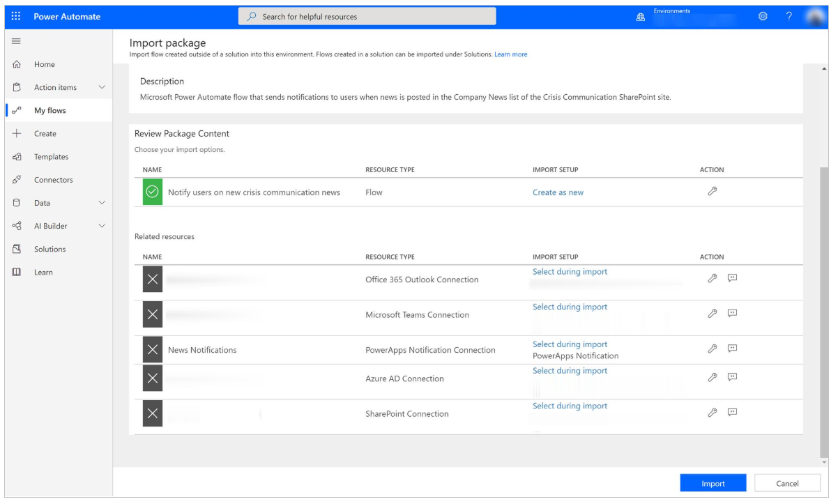Open comment icon for SharePoint Connection
The width and height of the screenshot is (838, 504).
pyautogui.click(x=733, y=412)
